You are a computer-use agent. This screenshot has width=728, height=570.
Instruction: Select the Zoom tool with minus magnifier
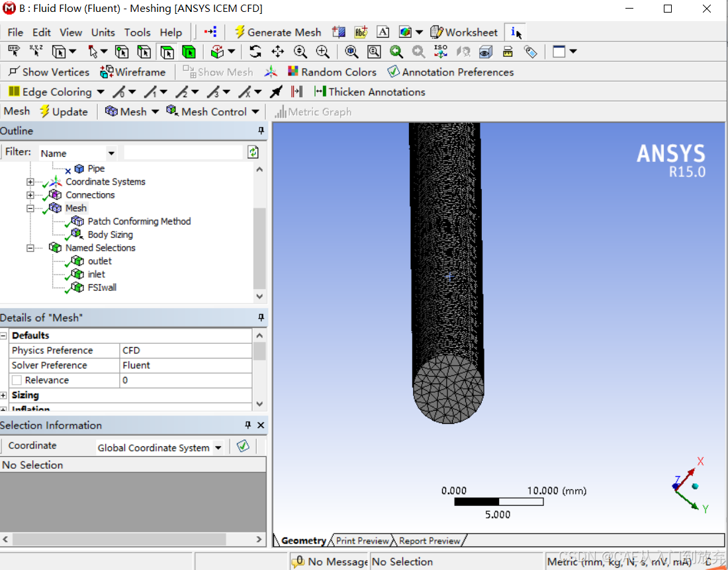(300, 52)
